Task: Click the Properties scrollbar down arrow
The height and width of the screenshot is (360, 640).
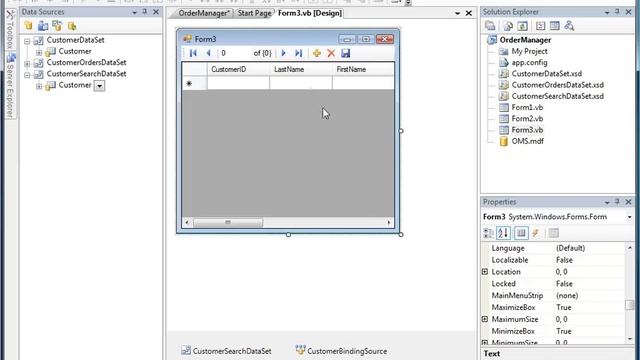Action: pos(630,339)
